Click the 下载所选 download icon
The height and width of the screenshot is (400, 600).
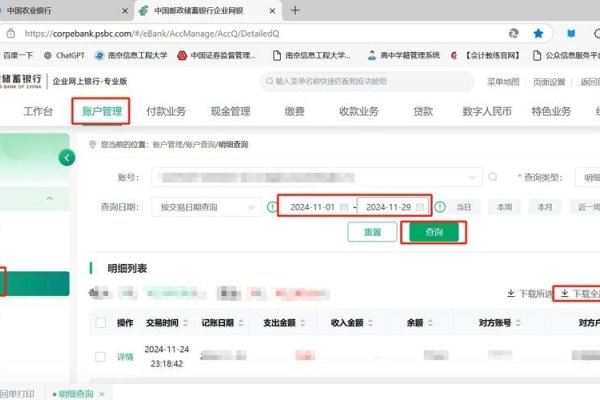click(511, 294)
